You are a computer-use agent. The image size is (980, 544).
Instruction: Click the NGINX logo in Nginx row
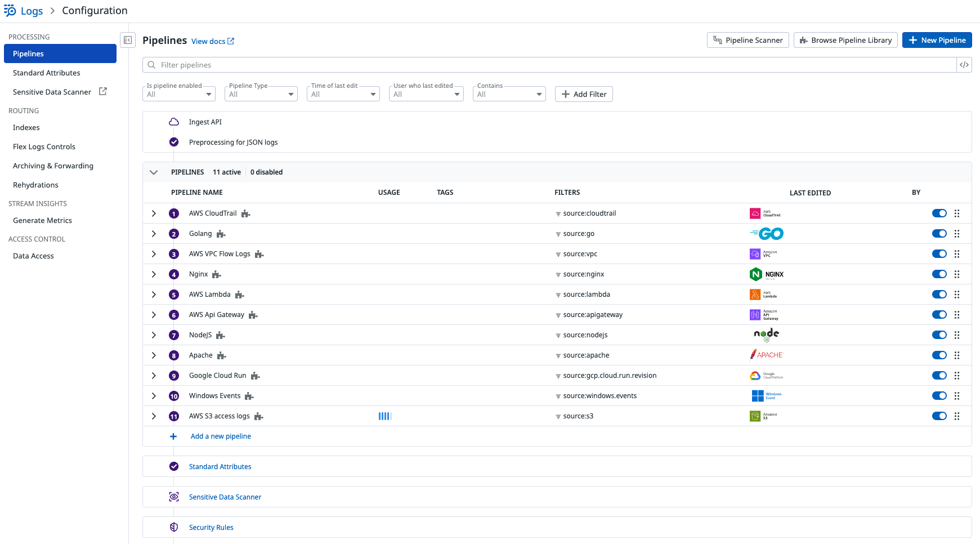[x=766, y=274]
